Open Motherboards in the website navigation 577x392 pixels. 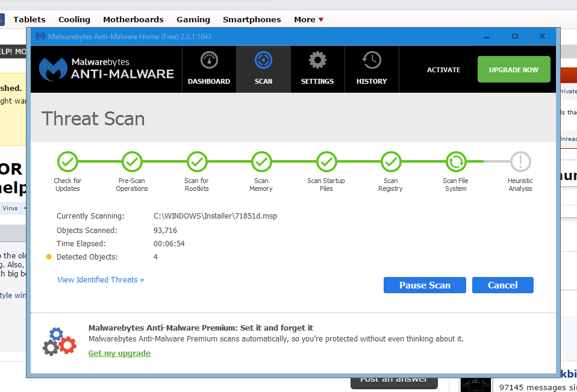click(133, 19)
